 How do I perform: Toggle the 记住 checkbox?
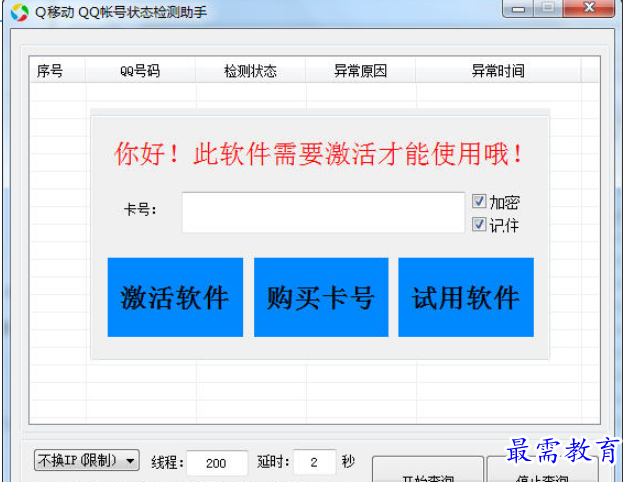(479, 224)
